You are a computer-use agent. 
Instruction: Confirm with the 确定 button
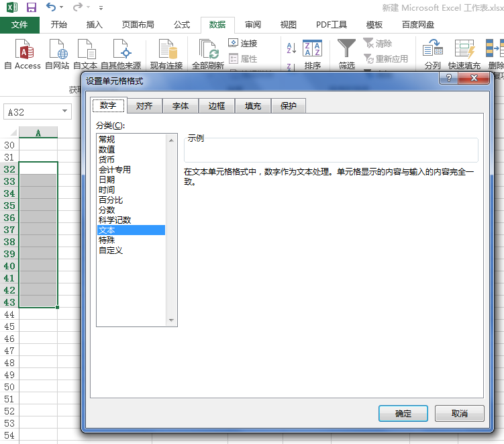(403, 413)
